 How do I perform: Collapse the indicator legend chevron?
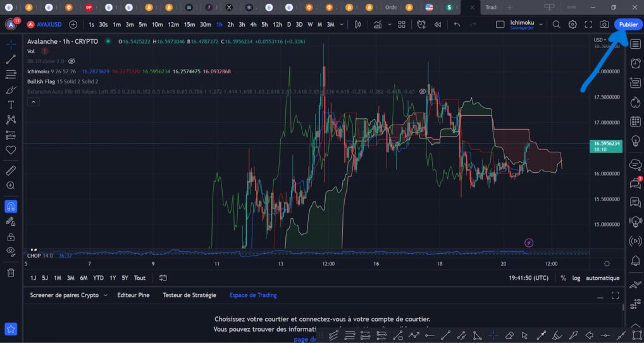[x=34, y=102]
